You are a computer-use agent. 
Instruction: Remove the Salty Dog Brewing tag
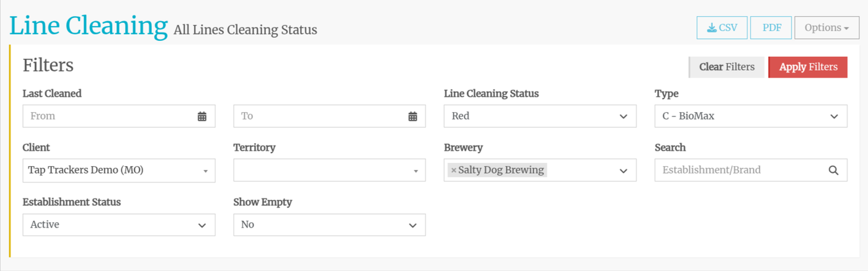click(454, 170)
